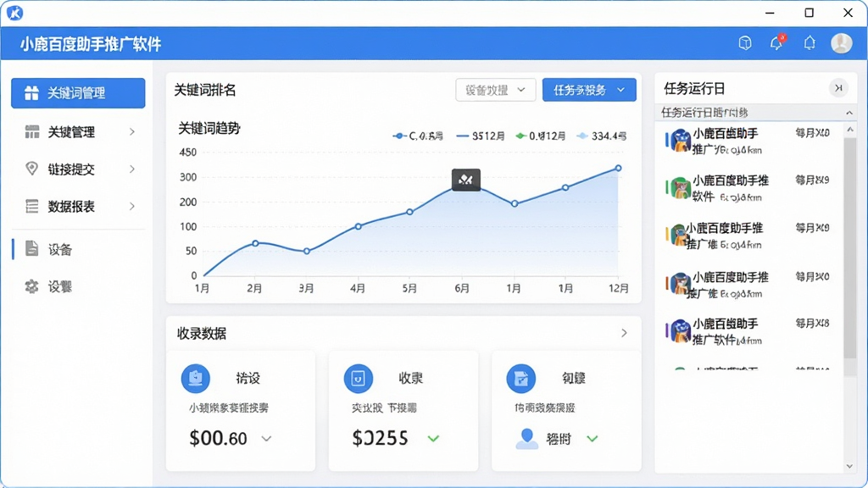Open notifications bell with red badge
The width and height of the screenshot is (868, 488).
click(777, 42)
